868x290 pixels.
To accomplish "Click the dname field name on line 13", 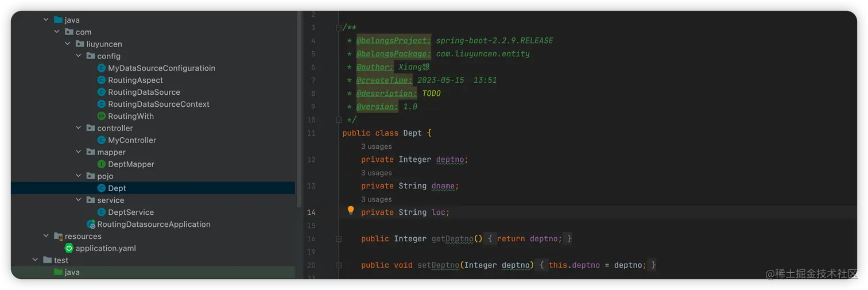I will coord(443,185).
